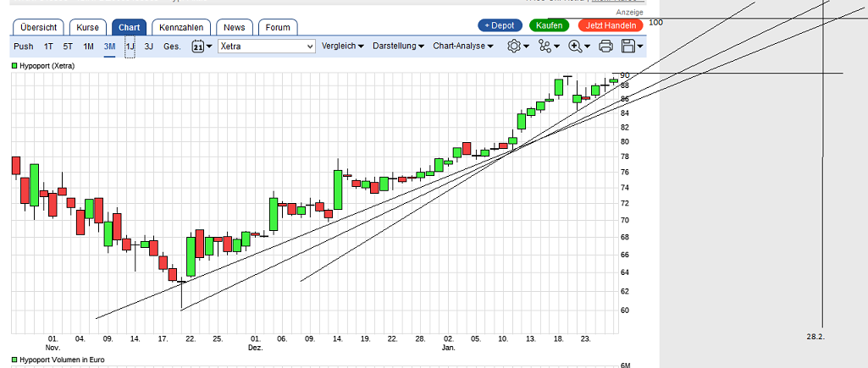Switch chart range to 1J

[x=130, y=47]
